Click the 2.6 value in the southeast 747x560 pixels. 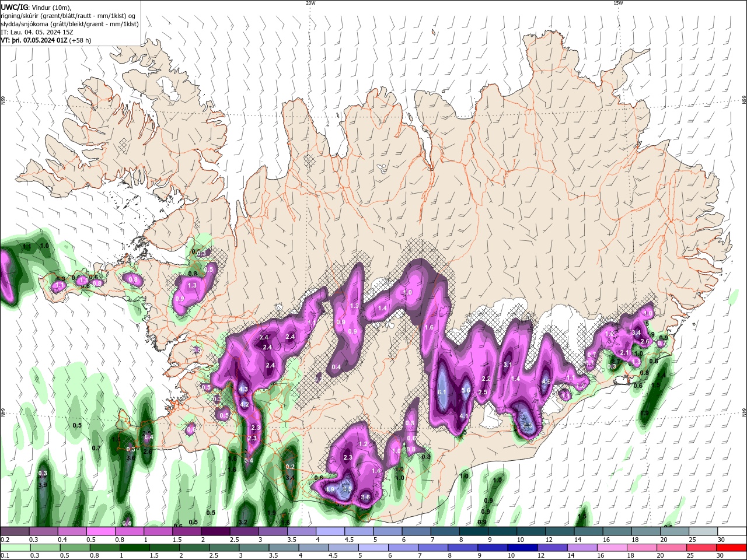(x=645, y=341)
